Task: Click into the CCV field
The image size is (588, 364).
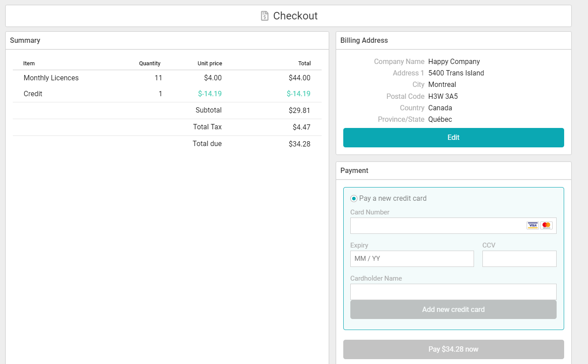Action: [519, 259]
